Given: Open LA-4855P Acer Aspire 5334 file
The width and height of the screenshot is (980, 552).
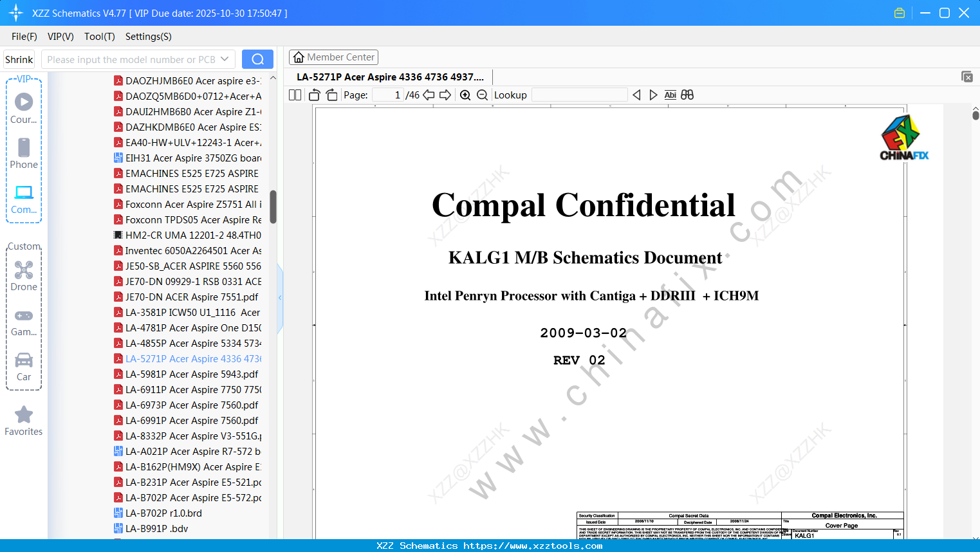Looking at the screenshot, I should coord(187,344).
